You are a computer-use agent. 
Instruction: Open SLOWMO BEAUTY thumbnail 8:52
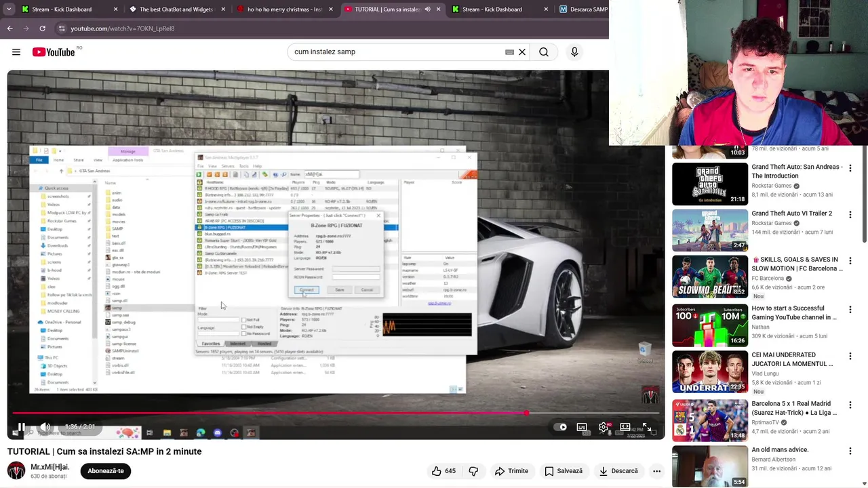(x=710, y=277)
